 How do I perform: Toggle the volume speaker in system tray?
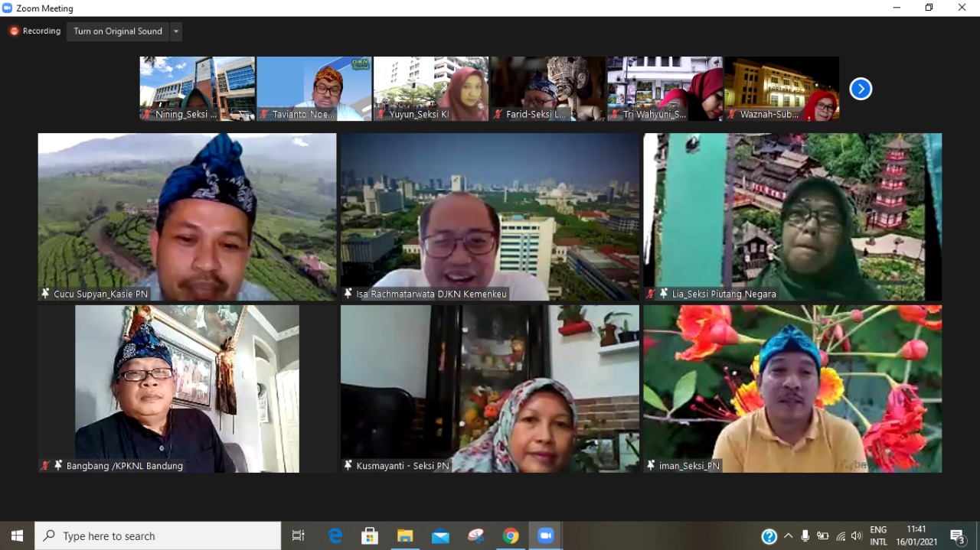[856, 536]
